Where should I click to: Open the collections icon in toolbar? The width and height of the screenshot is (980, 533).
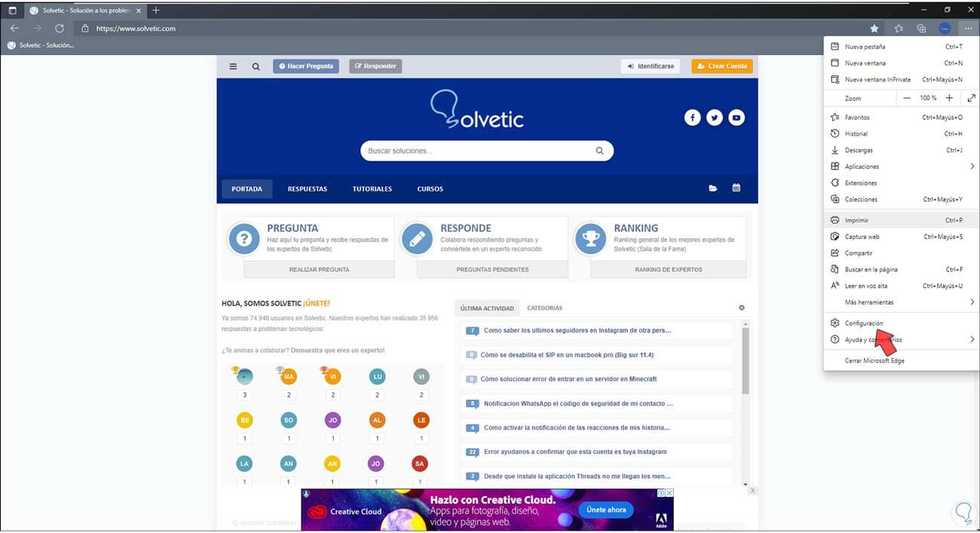(921, 29)
